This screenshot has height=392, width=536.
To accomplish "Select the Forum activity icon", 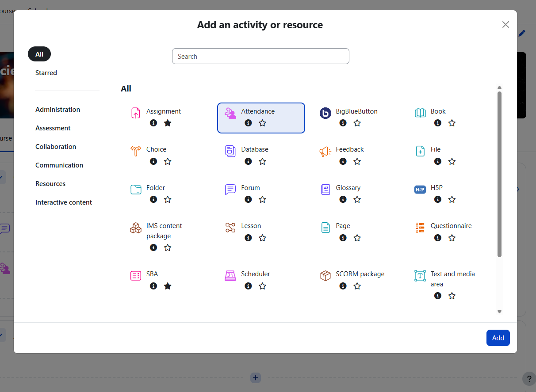I will point(230,190).
